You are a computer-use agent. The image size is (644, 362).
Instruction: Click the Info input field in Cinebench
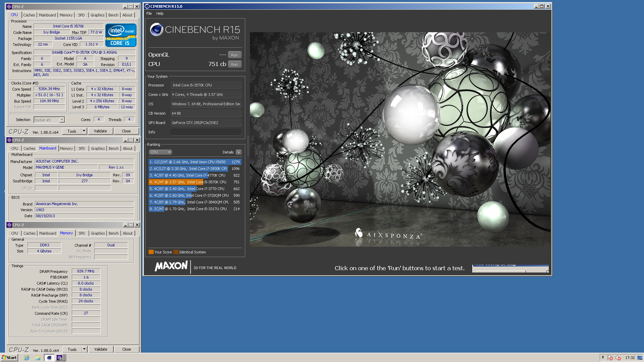point(206,132)
